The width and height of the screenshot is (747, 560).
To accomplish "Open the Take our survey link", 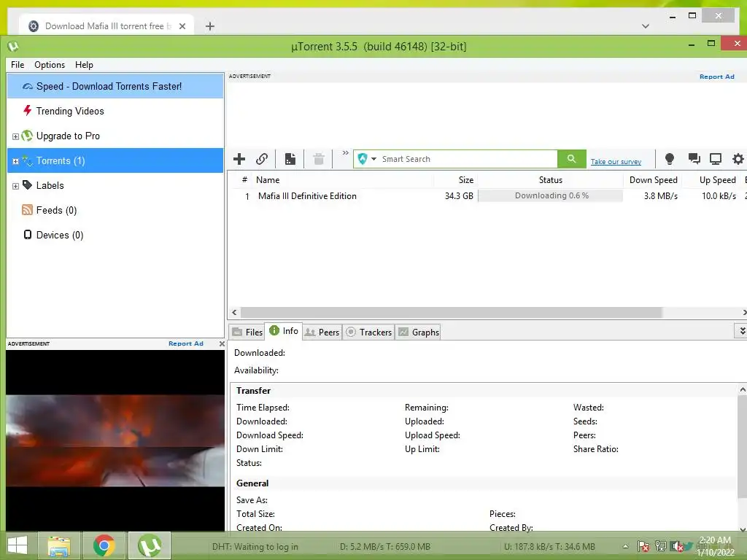I will click(x=616, y=162).
